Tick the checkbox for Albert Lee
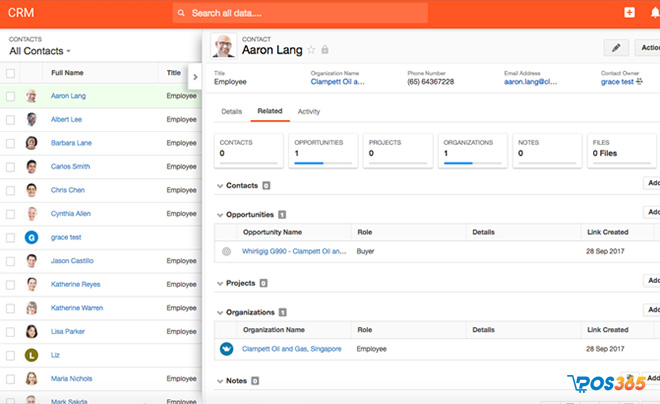Screen dimensions: 660x404 pos(10,119)
